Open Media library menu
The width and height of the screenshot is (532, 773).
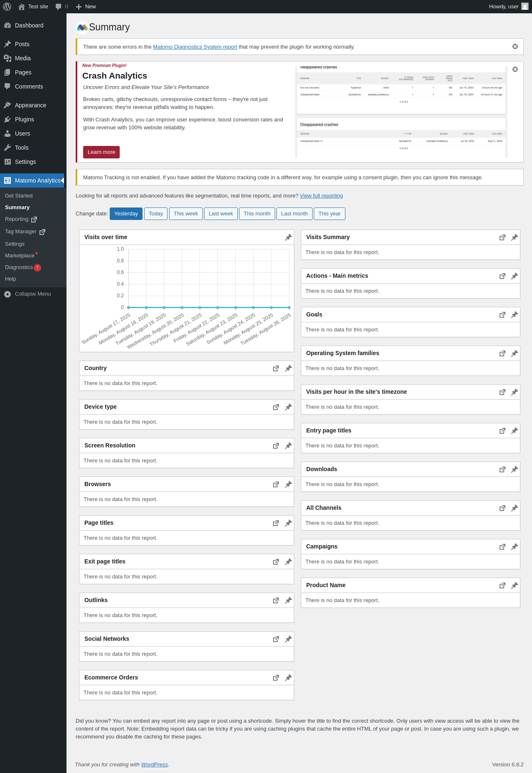[33, 58]
